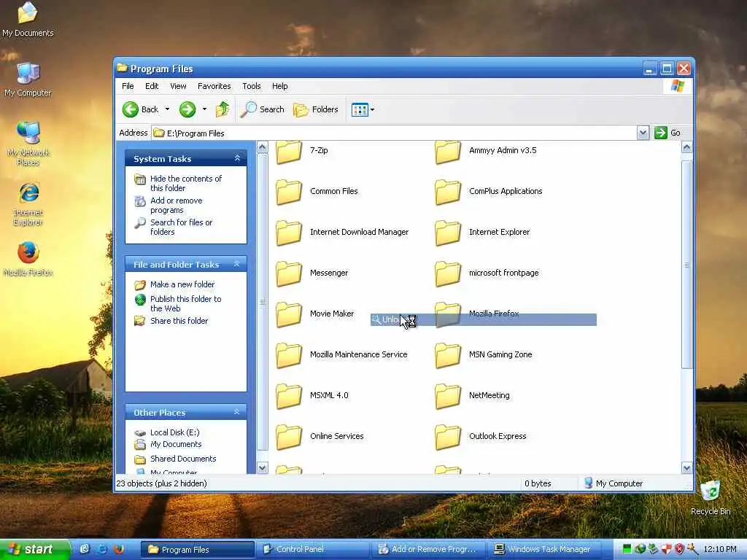The height and width of the screenshot is (560, 747).
Task: Open Shared Documents in Other Places
Action: (183, 459)
